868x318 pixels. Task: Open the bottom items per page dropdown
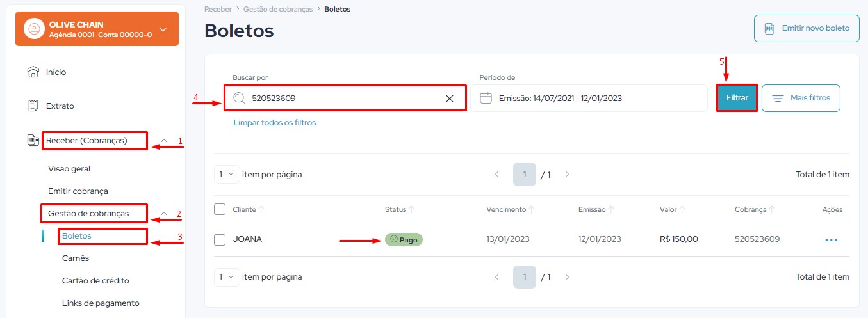(x=227, y=277)
